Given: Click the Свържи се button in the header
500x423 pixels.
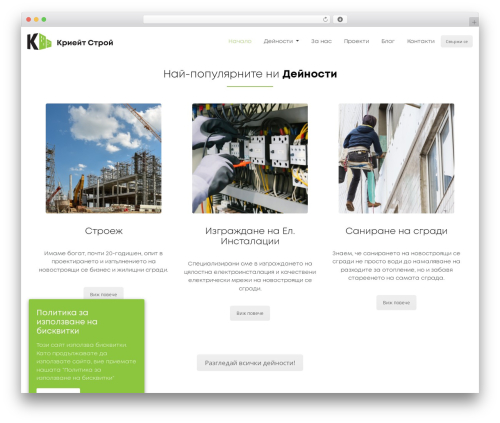Looking at the screenshot, I should point(456,42).
